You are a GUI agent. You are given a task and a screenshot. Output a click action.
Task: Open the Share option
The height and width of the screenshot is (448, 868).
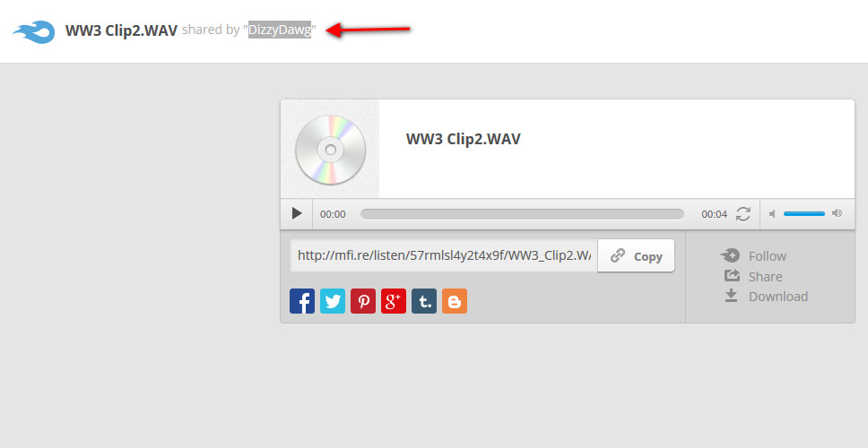point(753,276)
